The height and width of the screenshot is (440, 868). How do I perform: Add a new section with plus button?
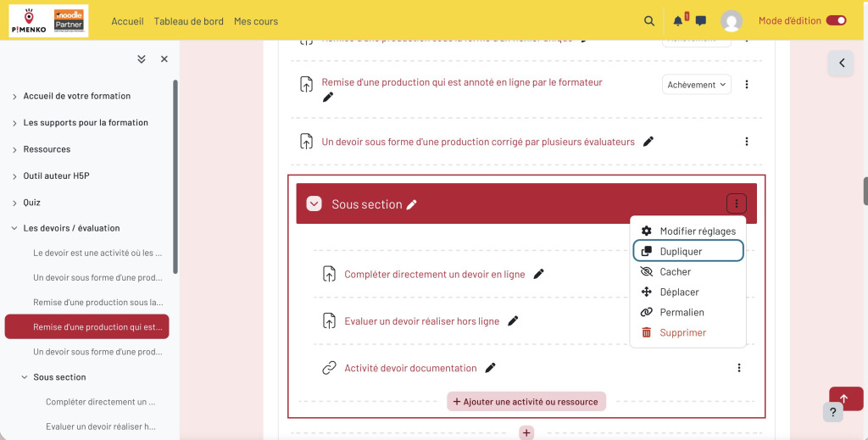pyautogui.click(x=526, y=433)
